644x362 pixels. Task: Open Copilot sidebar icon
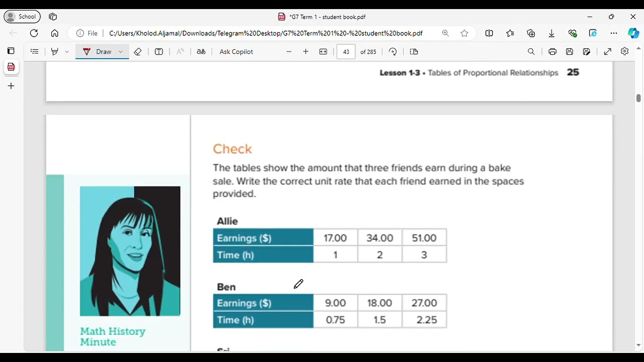[x=633, y=33]
